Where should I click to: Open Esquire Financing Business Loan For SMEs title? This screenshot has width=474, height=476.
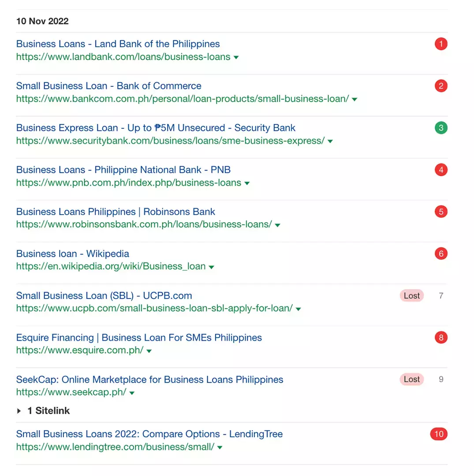(139, 337)
